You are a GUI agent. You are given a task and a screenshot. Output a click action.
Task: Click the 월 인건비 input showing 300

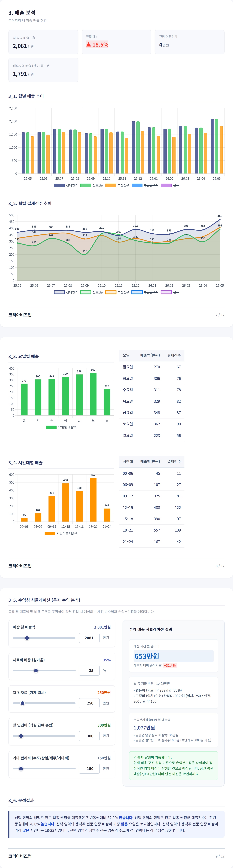(x=89, y=736)
